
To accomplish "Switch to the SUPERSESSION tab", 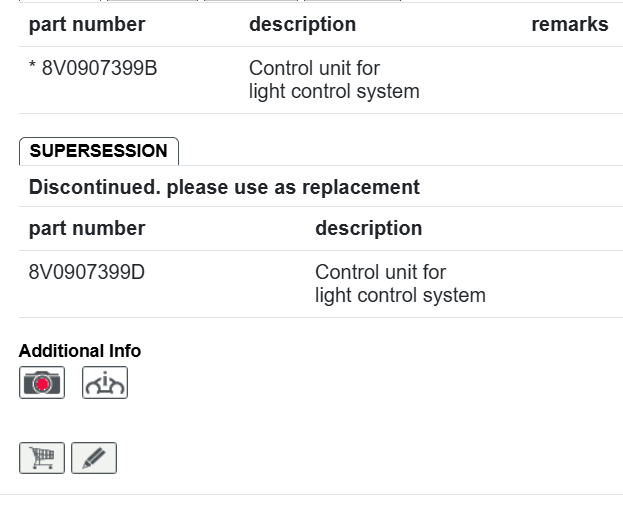I will click(x=98, y=151).
